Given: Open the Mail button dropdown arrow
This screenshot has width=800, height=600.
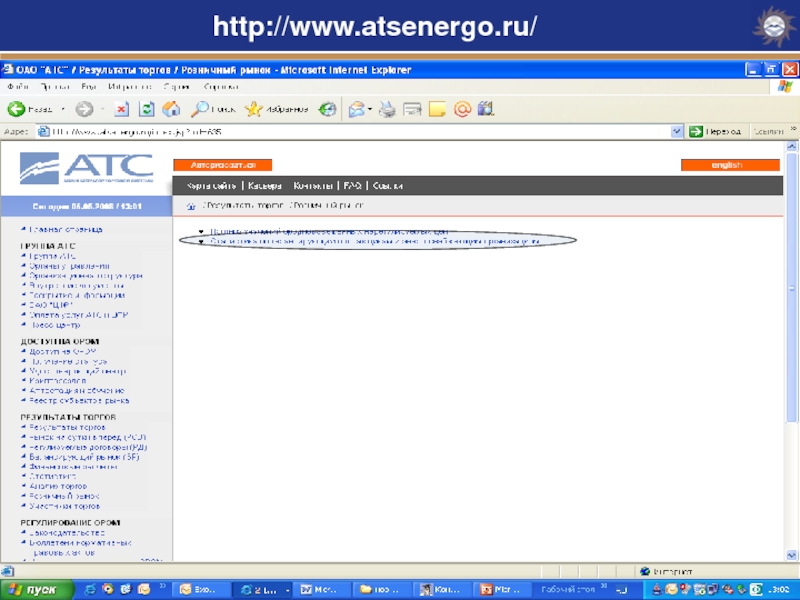Looking at the screenshot, I should (x=369, y=109).
